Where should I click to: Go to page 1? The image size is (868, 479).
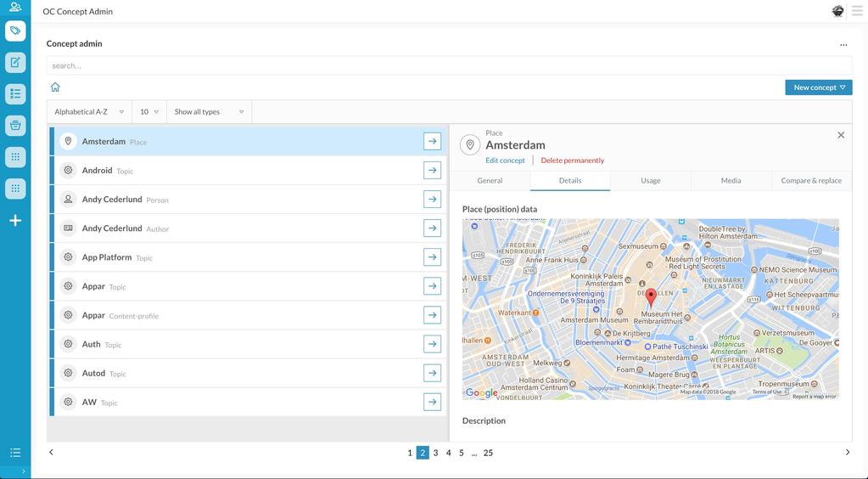click(410, 453)
